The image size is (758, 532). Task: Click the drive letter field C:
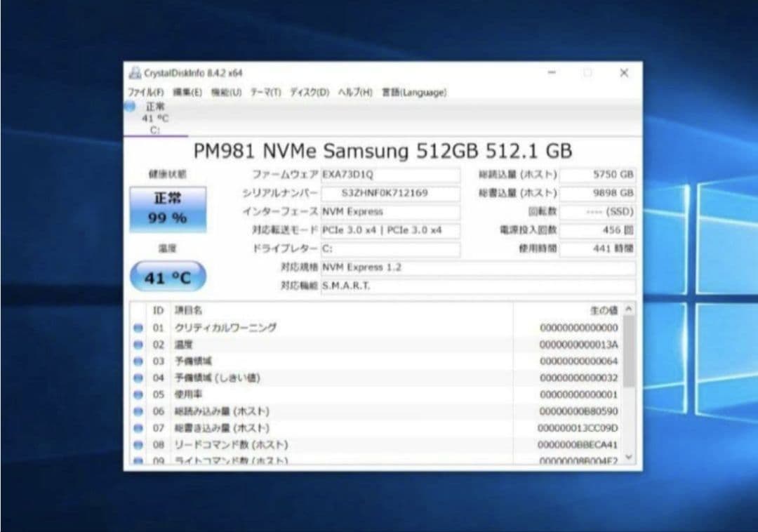point(390,249)
